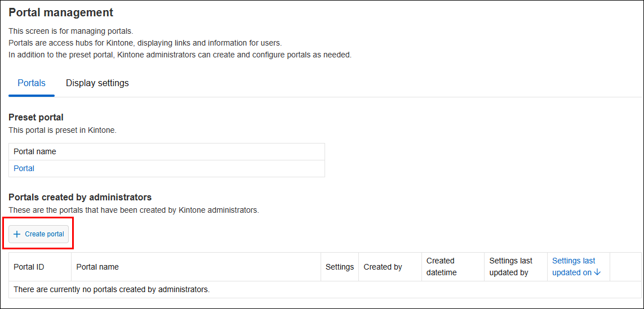Select the Portals tab
The width and height of the screenshot is (644, 309).
click(x=32, y=83)
